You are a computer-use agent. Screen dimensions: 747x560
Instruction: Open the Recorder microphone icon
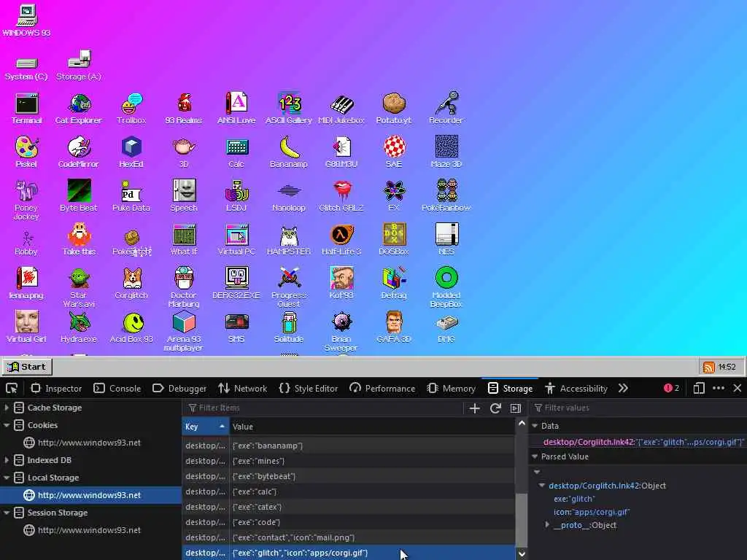point(446,109)
